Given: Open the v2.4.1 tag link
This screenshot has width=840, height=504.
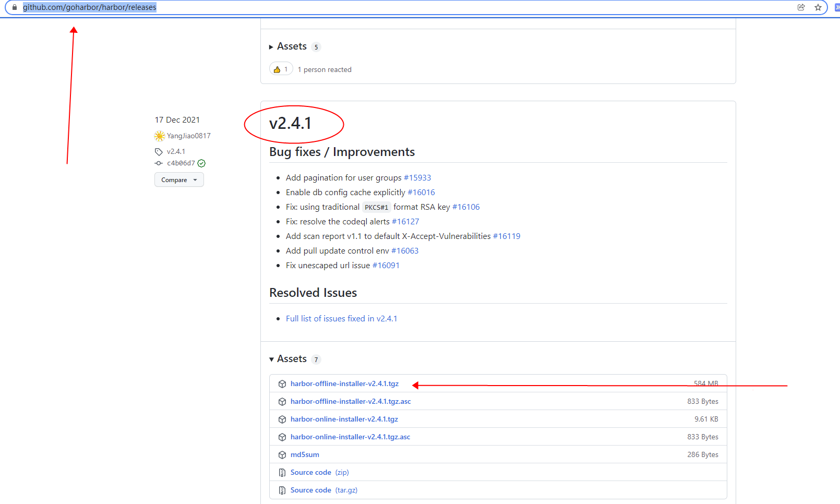Looking at the screenshot, I should [176, 151].
